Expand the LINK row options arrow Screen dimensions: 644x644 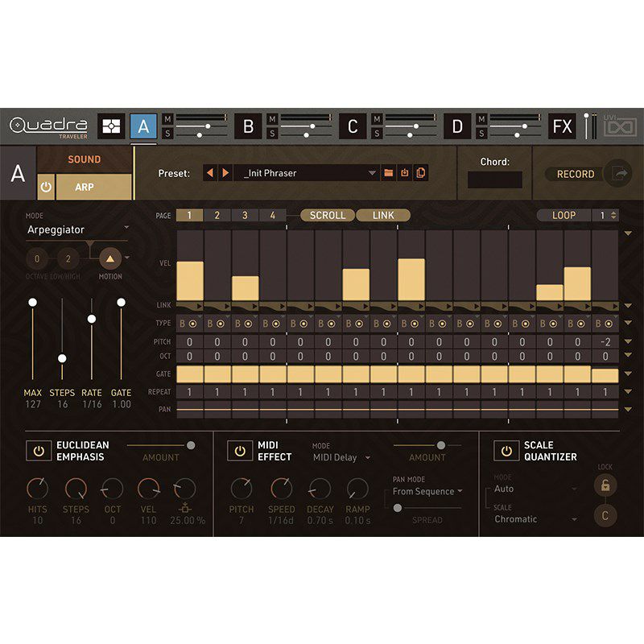(628, 306)
